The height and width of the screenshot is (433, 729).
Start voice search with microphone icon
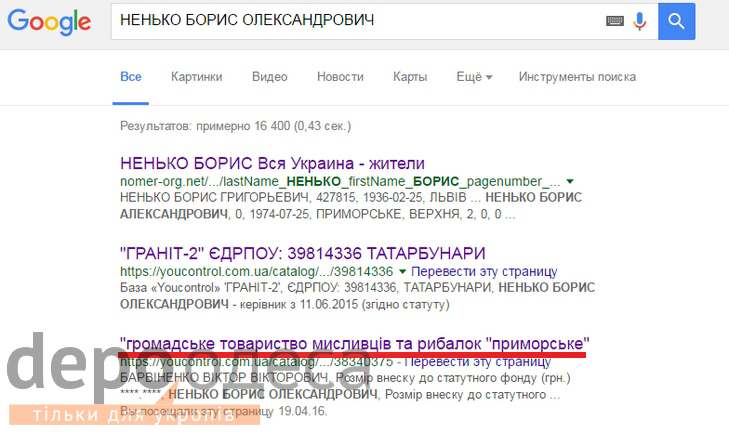640,21
